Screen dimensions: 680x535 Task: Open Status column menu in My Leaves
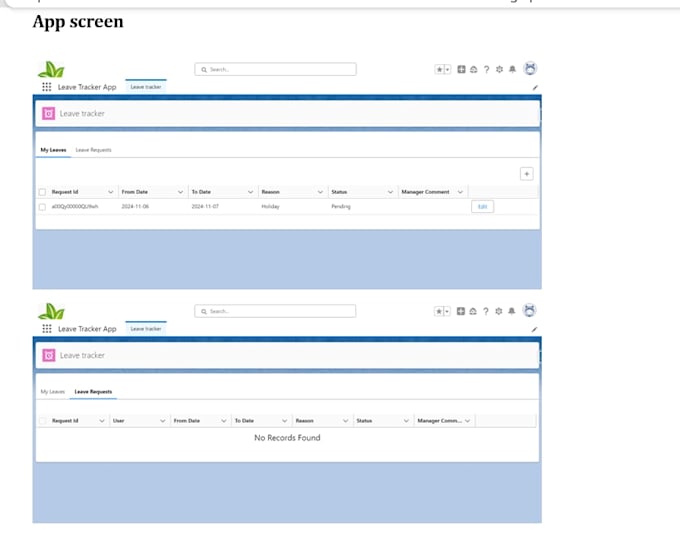[x=390, y=192]
